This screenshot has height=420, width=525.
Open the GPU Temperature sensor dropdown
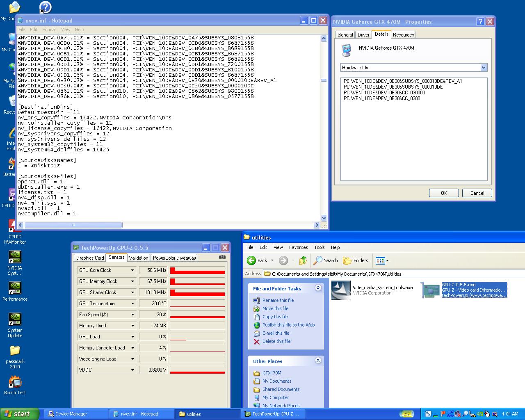point(132,304)
